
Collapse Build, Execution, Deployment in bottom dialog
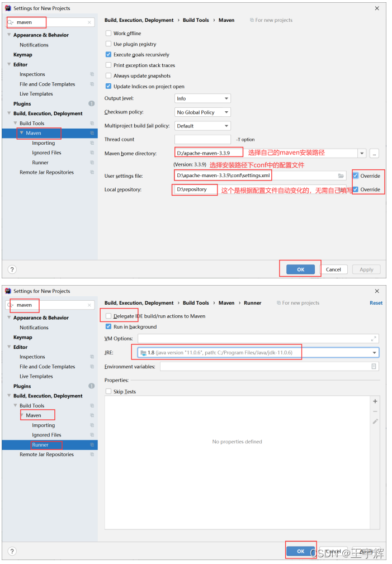pos(9,396)
